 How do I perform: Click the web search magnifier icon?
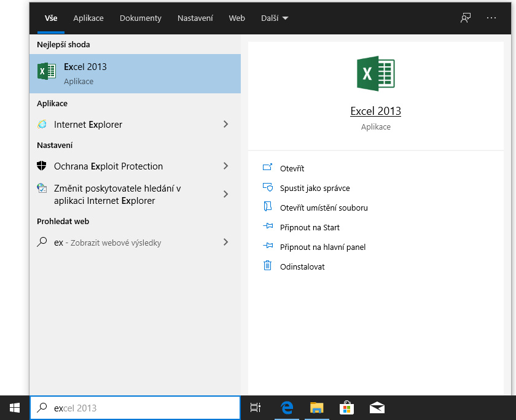pyautogui.click(x=42, y=242)
